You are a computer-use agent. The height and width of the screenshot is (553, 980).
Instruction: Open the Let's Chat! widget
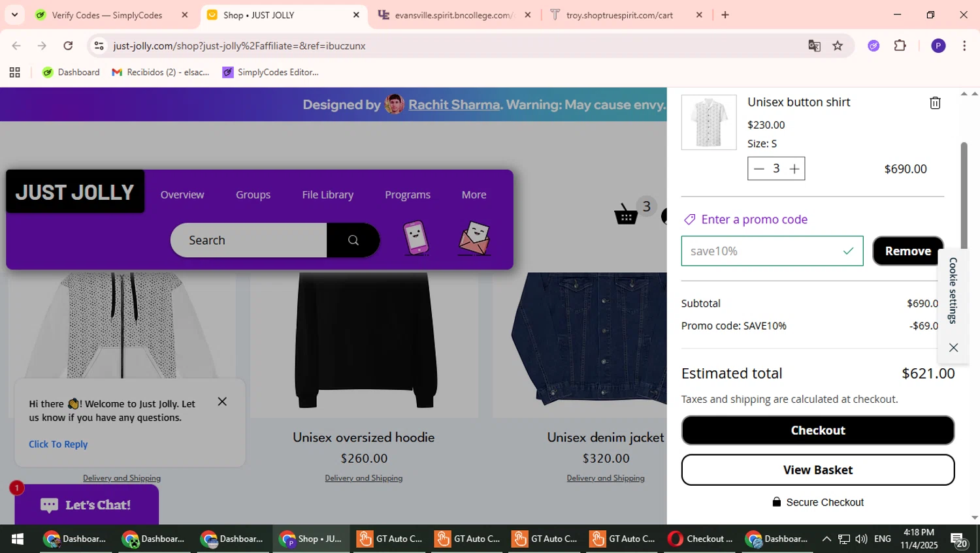point(86,505)
